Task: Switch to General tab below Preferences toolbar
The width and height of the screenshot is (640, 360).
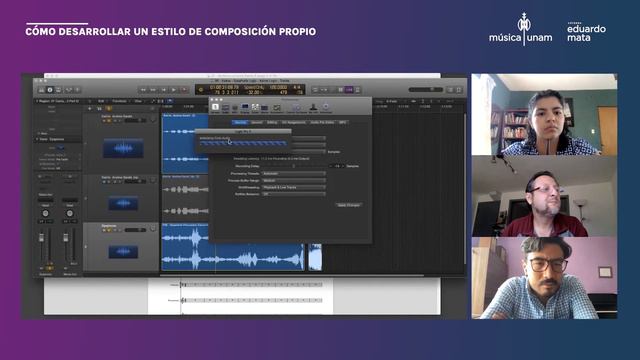Action: click(x=257, y=122)
